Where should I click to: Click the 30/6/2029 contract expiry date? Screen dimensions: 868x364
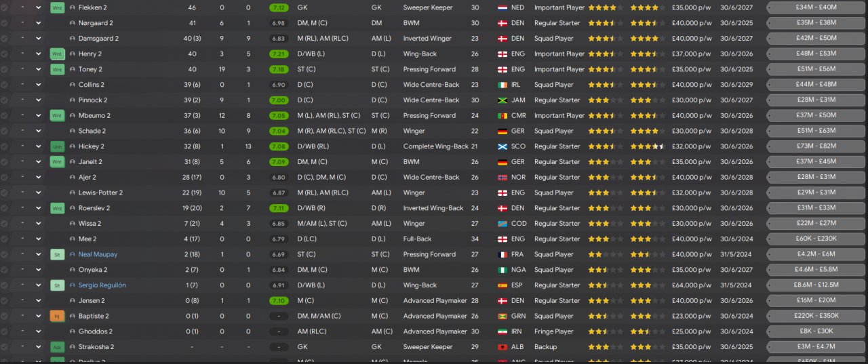737,85
